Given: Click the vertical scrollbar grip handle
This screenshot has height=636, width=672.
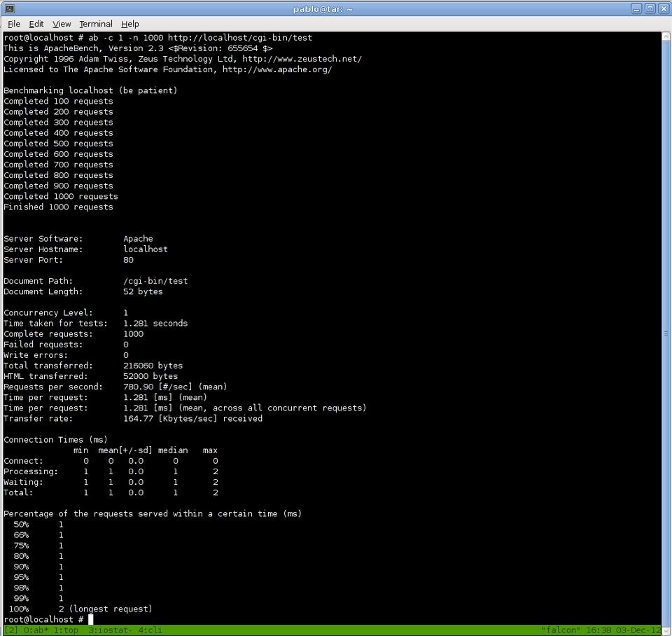Looking at the screenshot, I should click(x=666, y=333).
